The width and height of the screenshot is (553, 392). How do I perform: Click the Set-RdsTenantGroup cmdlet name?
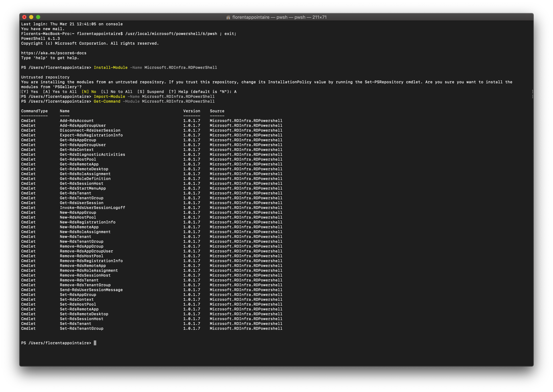click(82, 328)
